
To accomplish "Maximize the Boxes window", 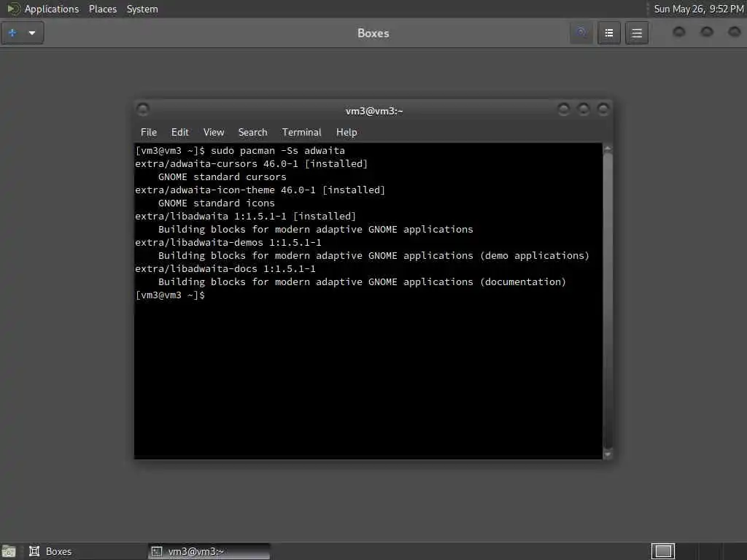I will point(707,32).
